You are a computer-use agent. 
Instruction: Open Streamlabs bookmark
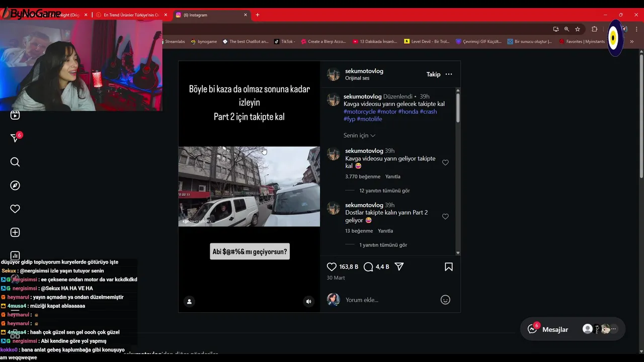pos(175,42)
